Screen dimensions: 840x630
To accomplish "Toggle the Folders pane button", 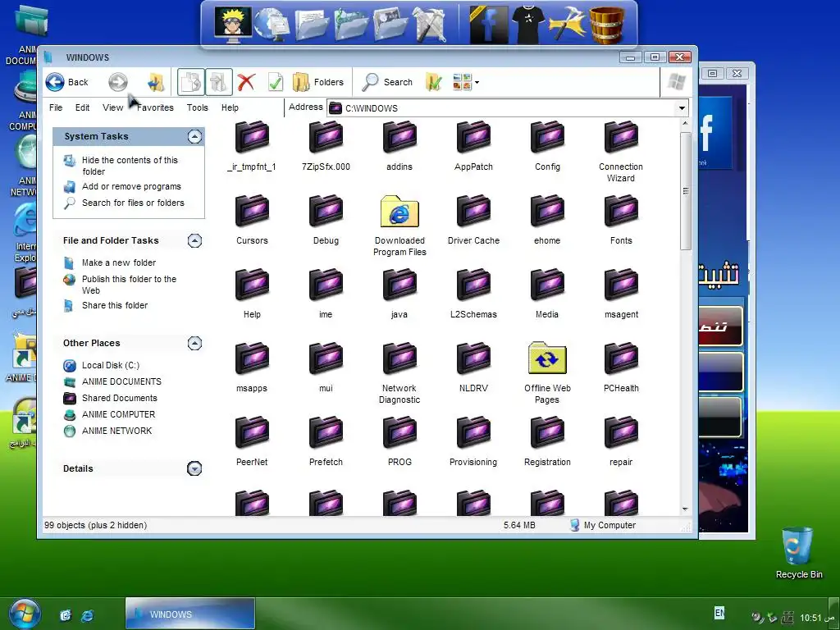I will [x=318, y=82].
